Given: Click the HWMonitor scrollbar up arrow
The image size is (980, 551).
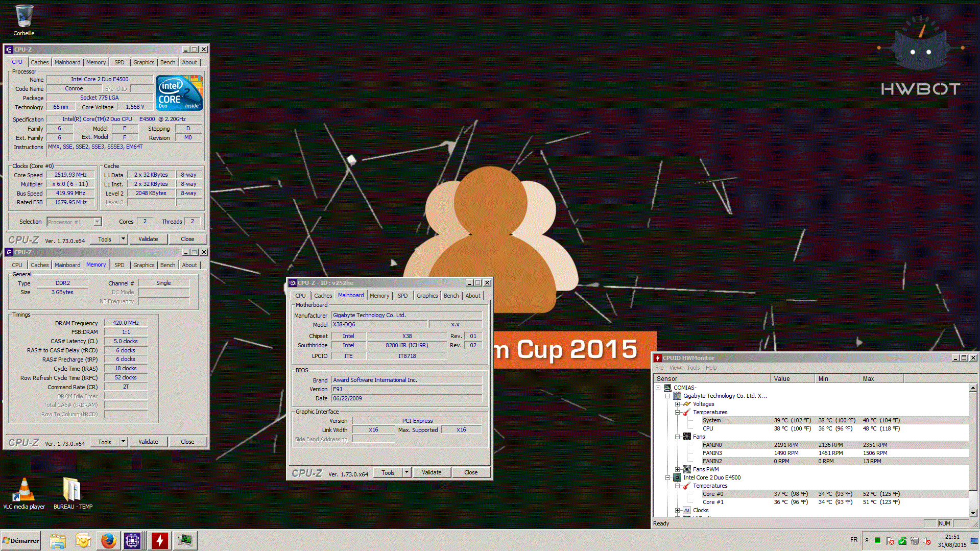Looking at the screenshot, I should coord(973,388).
